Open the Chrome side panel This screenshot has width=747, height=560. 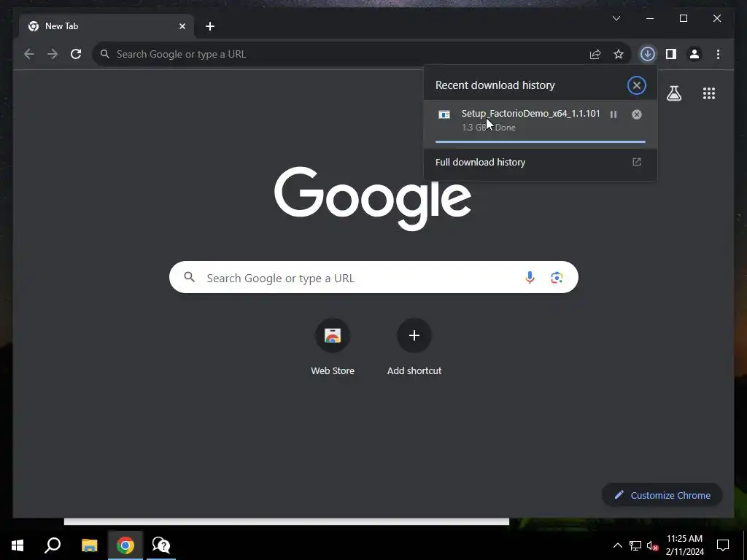(x=671, y=54)
